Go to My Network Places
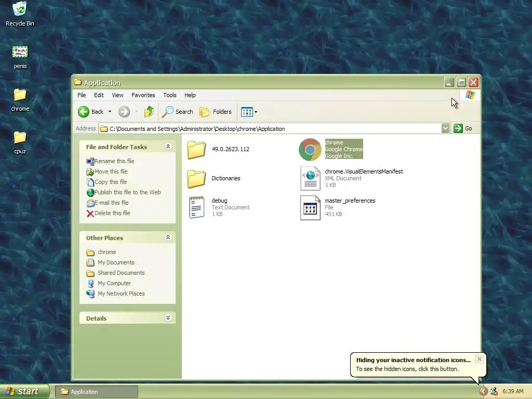Screen dimensions: 532x399 (x=115, y=294)
